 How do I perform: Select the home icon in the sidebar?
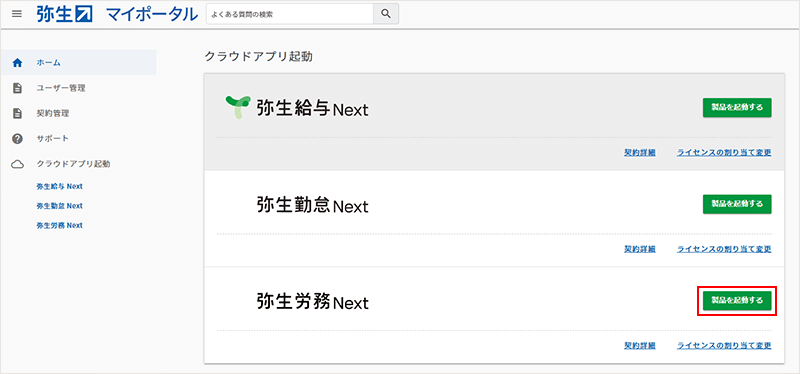(17, 63)
